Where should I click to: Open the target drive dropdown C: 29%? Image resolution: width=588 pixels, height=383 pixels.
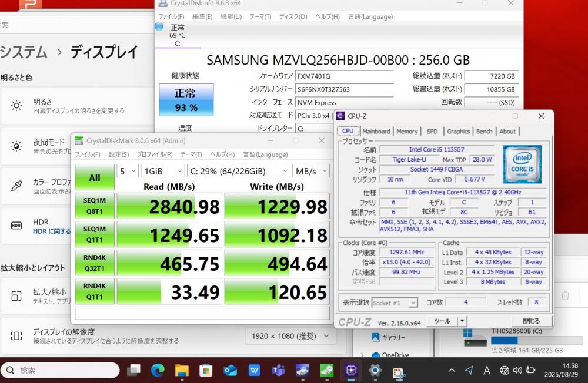tap(239, 172)
